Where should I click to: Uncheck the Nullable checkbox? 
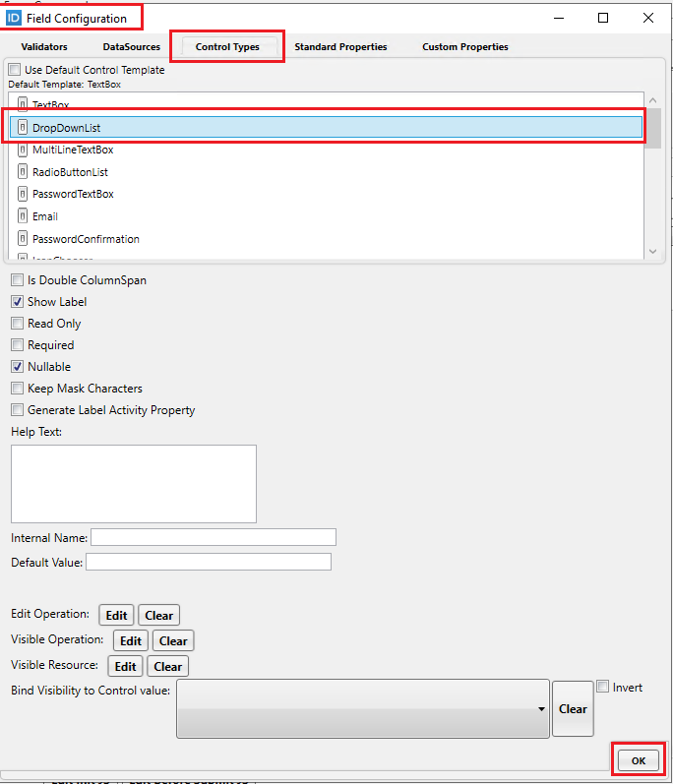(17, 367)
